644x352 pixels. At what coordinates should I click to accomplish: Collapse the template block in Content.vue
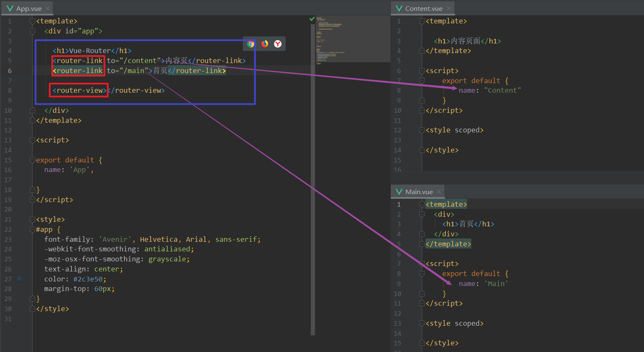click(x=422, y=21)
